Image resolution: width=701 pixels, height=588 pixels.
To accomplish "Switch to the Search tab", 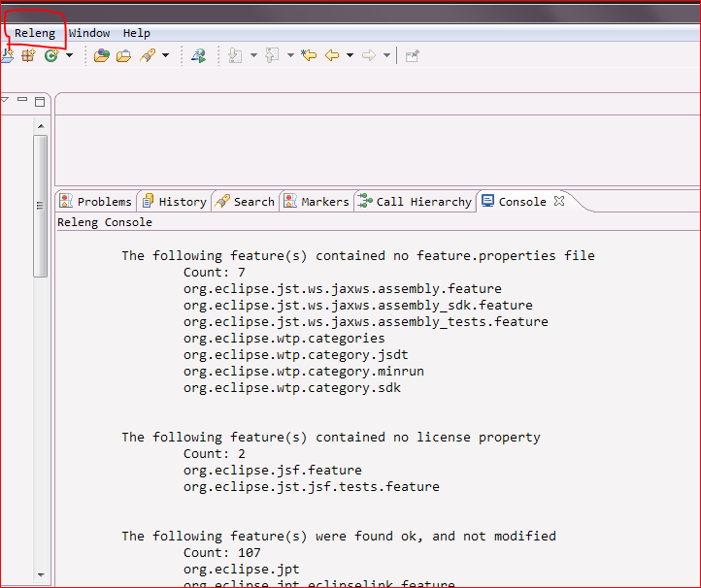I will (x=245, y=202).
